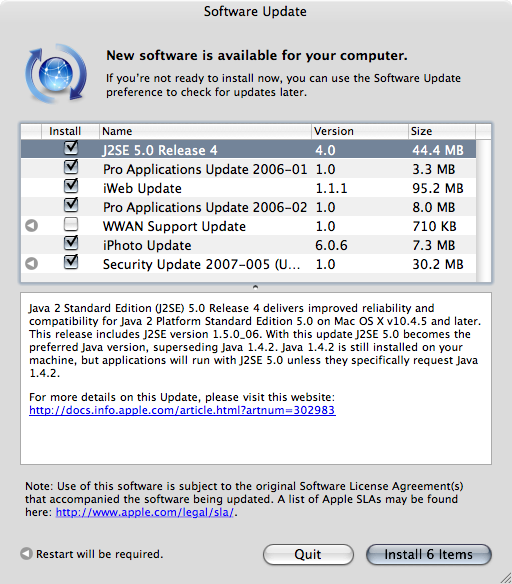512x584 pixels.
Task: Uncheck Pro Applications Update 2006-01 checkbox
Action: point(71,167)
